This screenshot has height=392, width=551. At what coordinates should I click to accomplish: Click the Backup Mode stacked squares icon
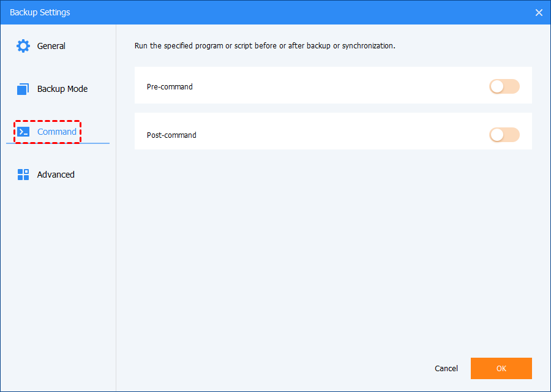[23, 89]
